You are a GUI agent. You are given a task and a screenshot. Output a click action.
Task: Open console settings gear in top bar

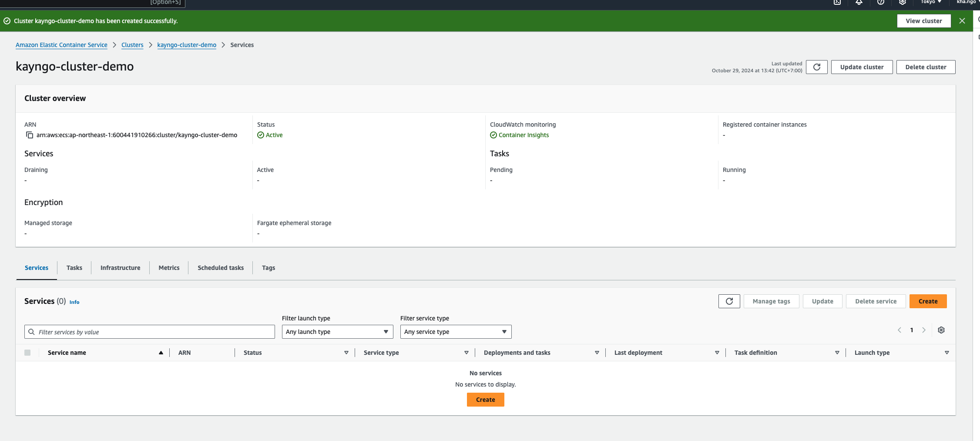click(x=903, y=2)
